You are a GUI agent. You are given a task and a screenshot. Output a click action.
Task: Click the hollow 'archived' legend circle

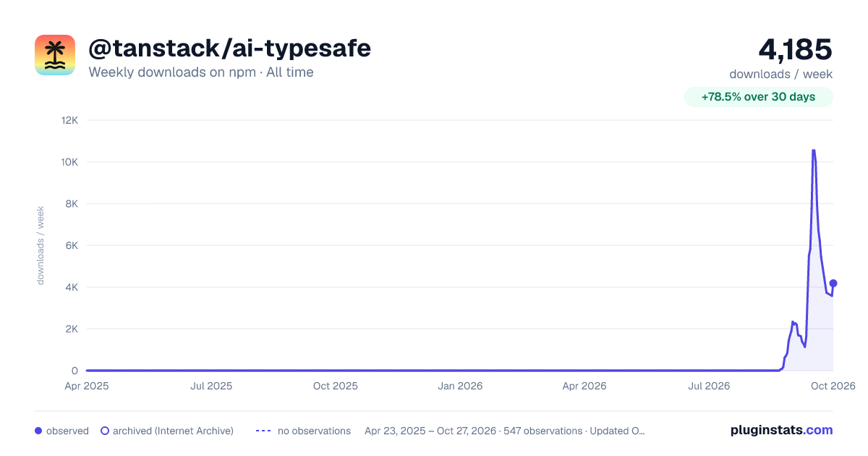(105, 431)
